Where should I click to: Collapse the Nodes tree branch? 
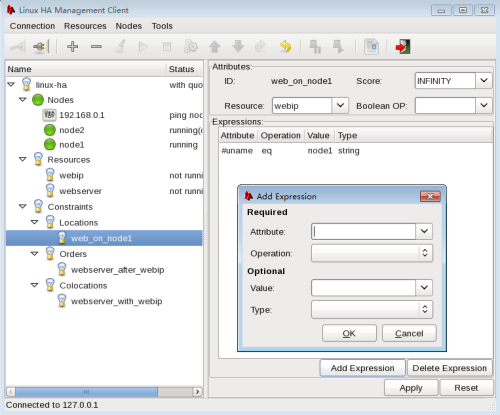point(23,100)
